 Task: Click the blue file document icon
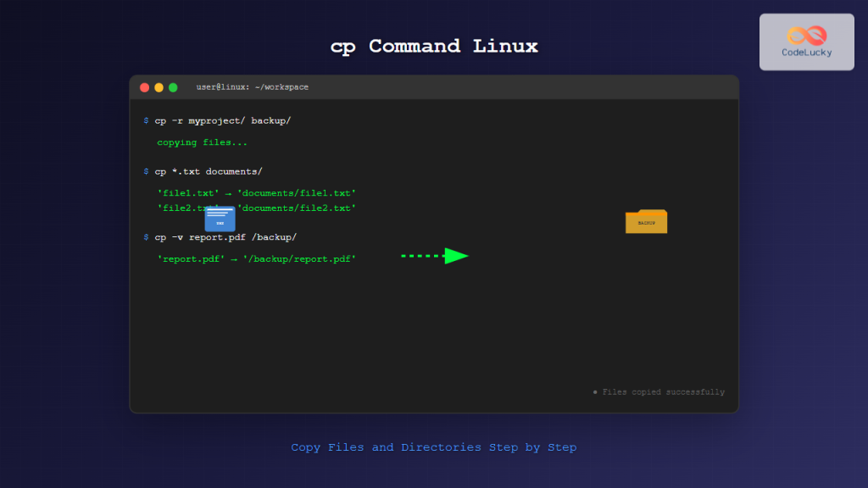(x=220, y=219)
